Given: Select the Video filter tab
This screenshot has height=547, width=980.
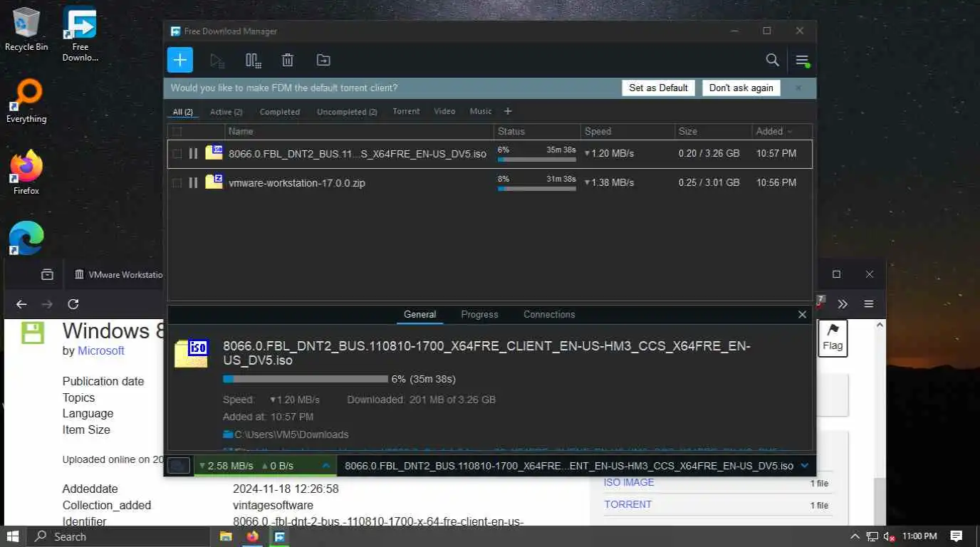Looking at the screenshot, I should (x=444, y=111).
